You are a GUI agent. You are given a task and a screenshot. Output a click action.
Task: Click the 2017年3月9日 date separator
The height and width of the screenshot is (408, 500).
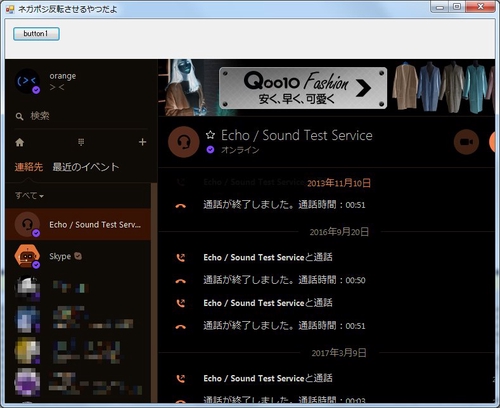[x=339, y=353]
